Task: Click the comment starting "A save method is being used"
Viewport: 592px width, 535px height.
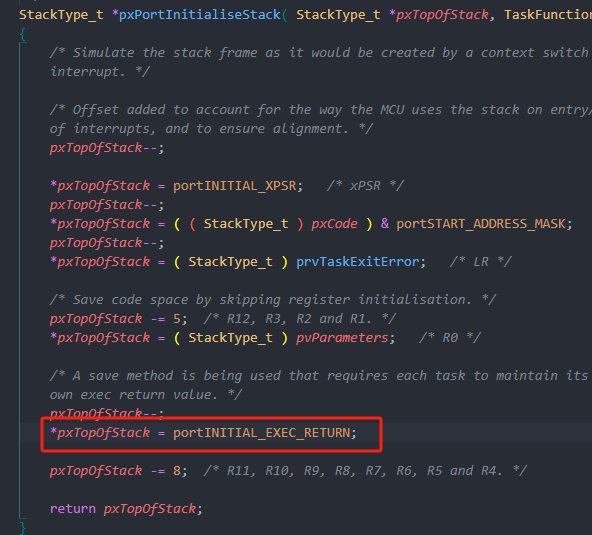Action: [x=319, y=376]
